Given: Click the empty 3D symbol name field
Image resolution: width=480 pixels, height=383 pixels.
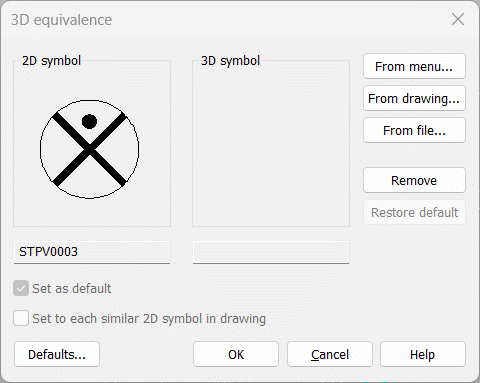Looking at the screenshot, I should pos(271,252).
